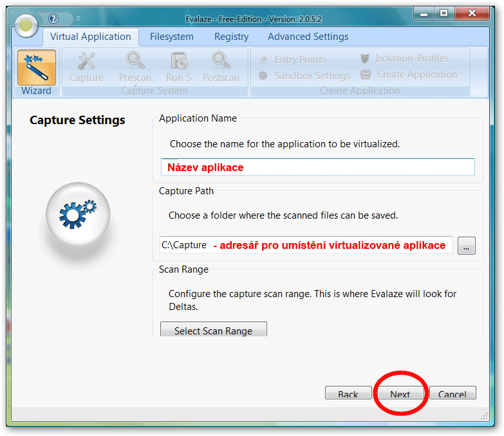Maximize the Evalaze window
Image resolution: width=504 pixels, height=436 pixels.
coord(444,13)
